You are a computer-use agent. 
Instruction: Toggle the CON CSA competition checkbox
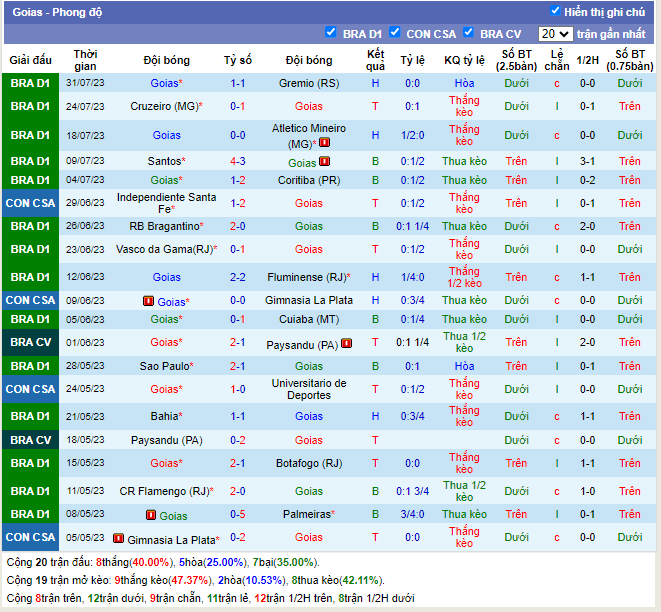coord(395,32)
